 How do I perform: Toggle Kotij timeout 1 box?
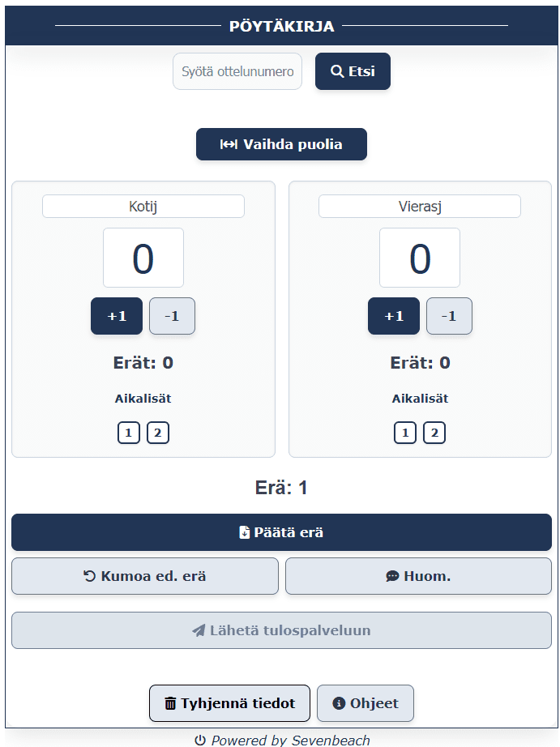pos(129,433)
